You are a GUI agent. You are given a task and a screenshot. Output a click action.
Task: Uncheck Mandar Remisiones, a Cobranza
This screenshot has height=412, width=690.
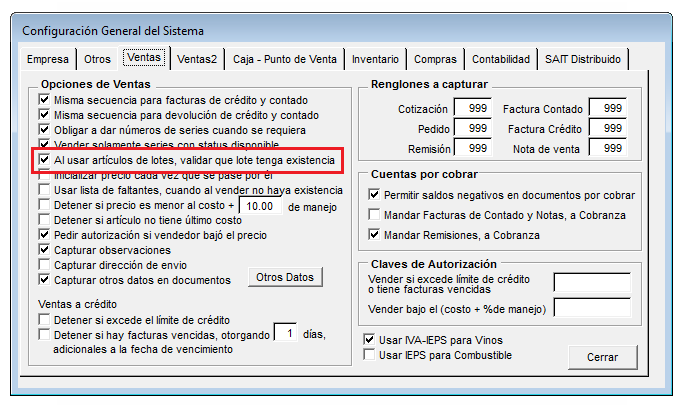click(374, 235)
